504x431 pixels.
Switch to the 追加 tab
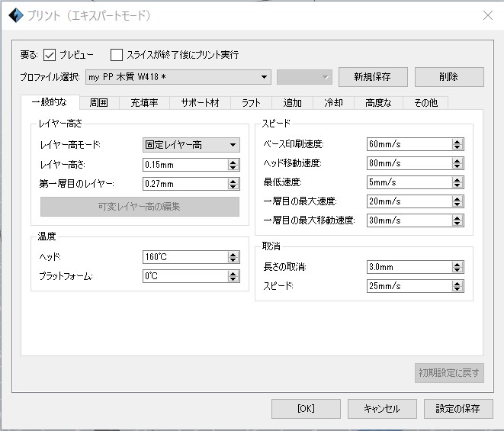(292, 103)
